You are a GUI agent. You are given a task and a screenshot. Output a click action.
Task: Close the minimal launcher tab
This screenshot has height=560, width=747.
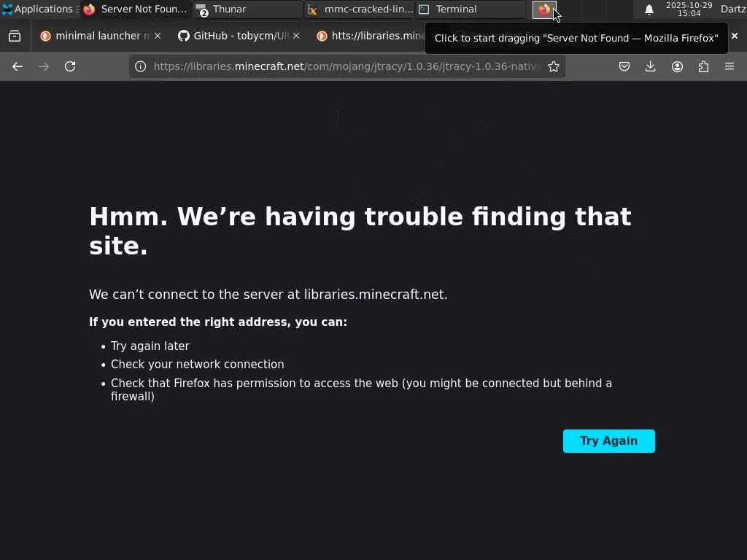click(158, 36)
